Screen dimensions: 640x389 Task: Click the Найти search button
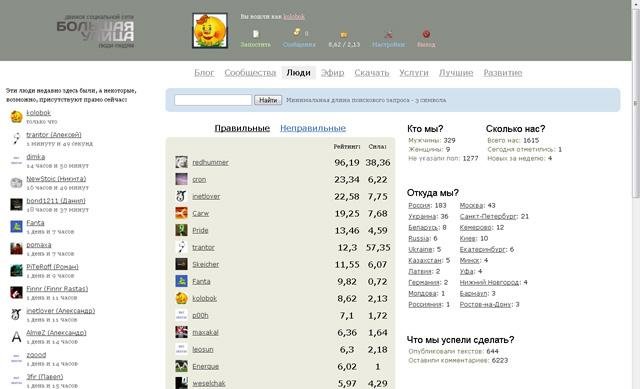[268, 100]
